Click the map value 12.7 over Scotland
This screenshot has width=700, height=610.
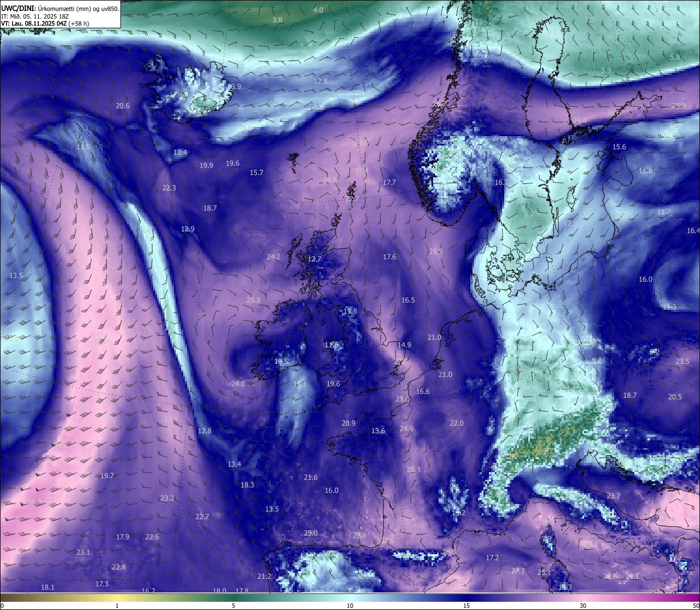click(314, 259)
